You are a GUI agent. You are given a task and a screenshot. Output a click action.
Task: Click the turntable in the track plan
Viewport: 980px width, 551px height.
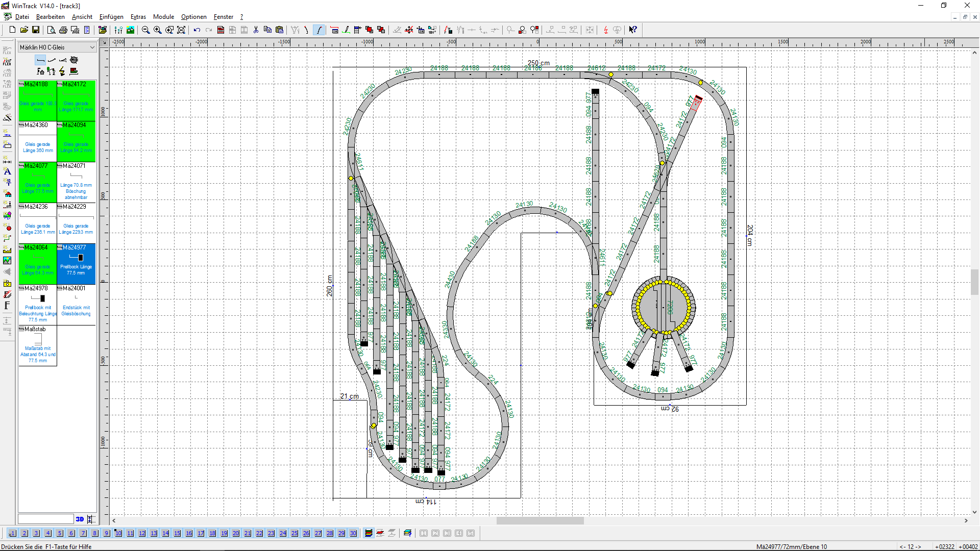click(x=663, y=307)
